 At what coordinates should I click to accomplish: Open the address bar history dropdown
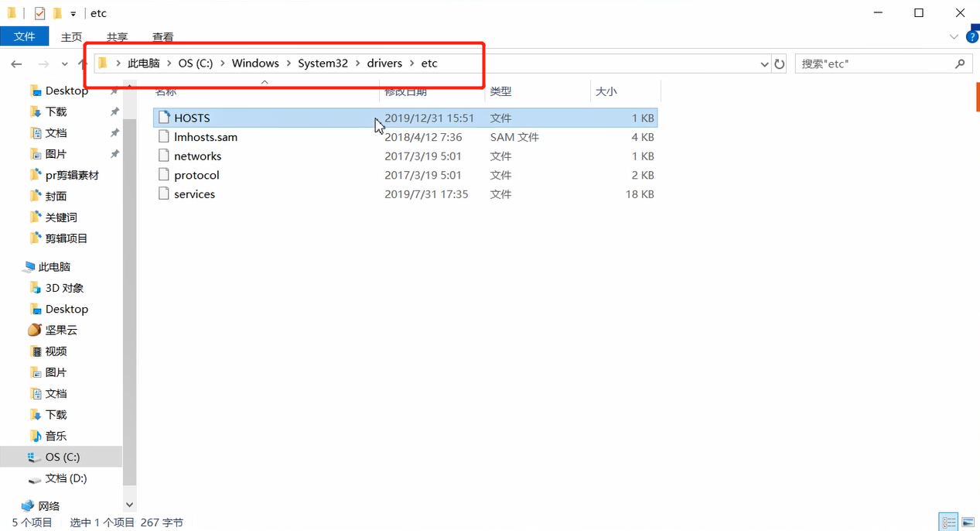764,64
